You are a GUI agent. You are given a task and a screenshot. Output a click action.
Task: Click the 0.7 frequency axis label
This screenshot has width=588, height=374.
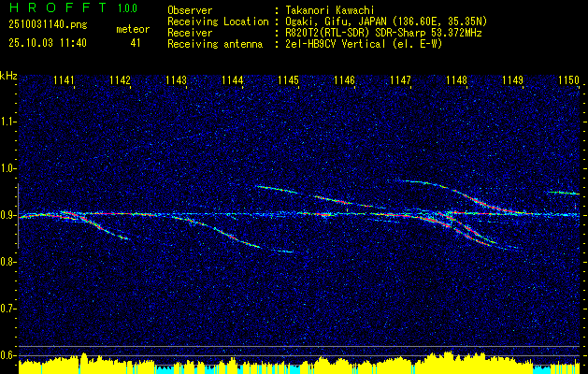click(8, 309)
